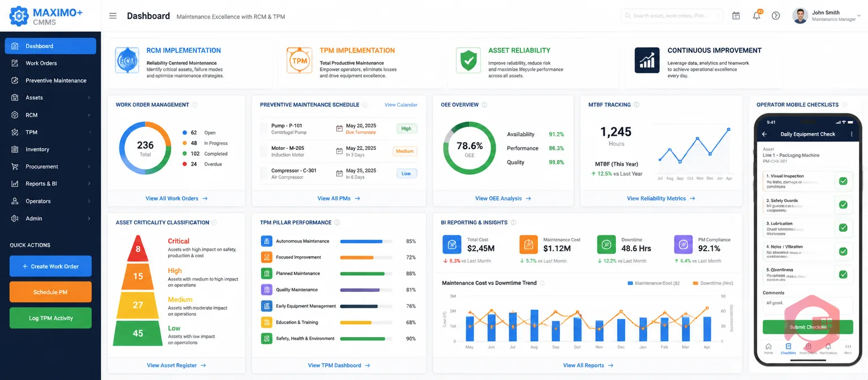Click the MAXIMO+ CMMS logo
868x380 pixels.
pyautogui.click(x=46, y=16)
